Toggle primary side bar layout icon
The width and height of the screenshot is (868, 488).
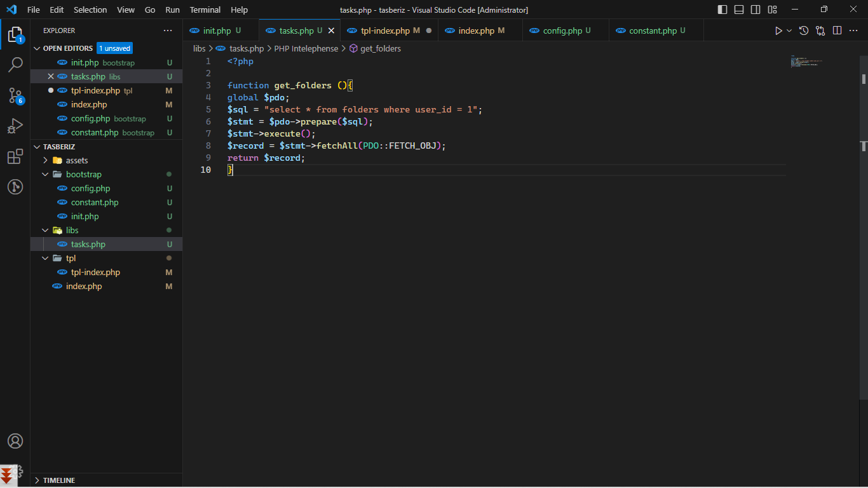(x=722, y=10)
